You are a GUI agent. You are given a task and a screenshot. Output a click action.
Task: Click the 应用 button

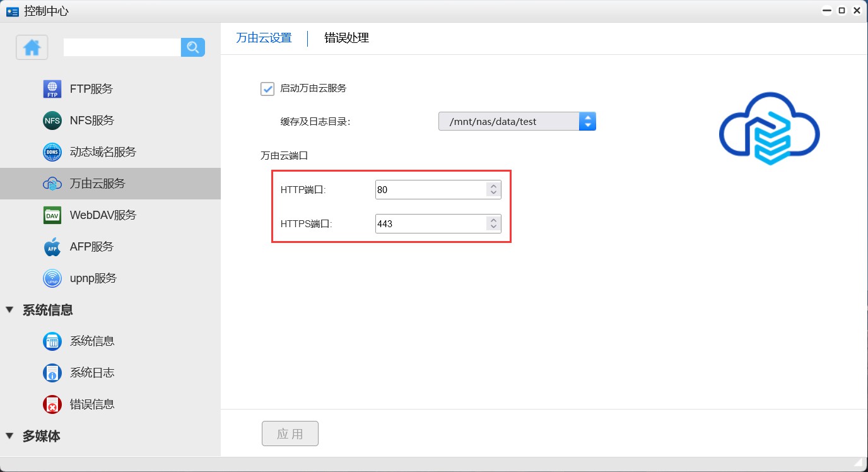pos(290,434)
